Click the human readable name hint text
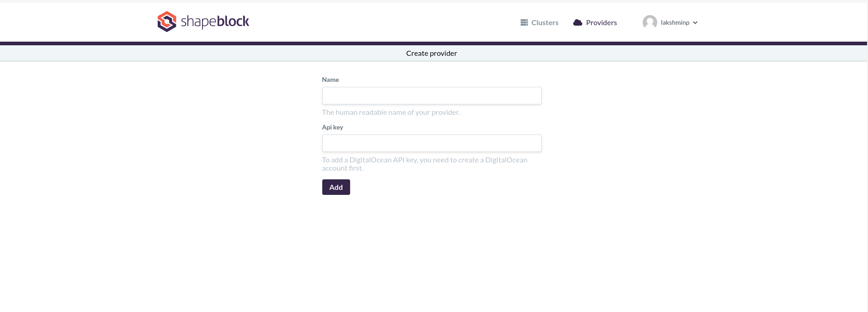This screenshot has width=868, height=312. point(391,112)
